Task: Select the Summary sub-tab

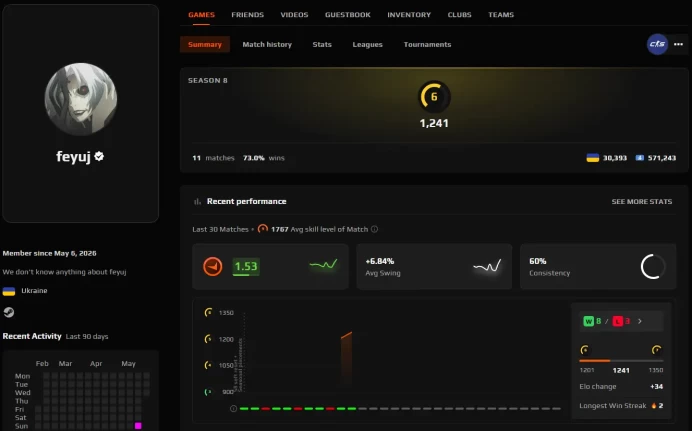Action: point(205,44)
